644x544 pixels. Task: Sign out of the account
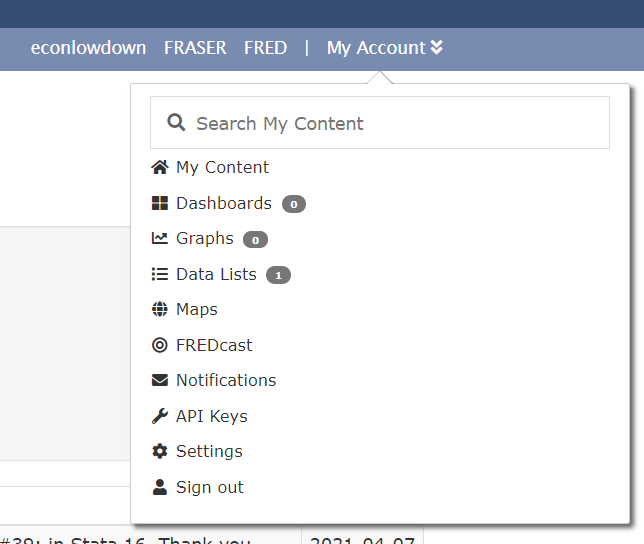pyautogui.click(x=209, y=487)
